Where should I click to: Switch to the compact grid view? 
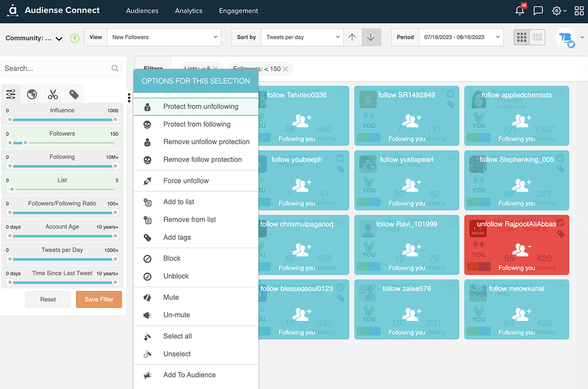[521, 37]
